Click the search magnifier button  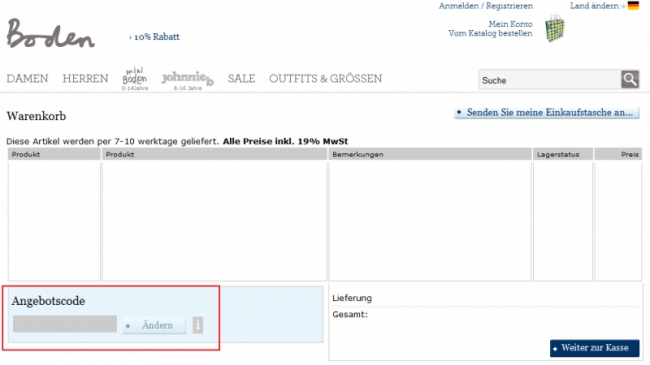630,79
